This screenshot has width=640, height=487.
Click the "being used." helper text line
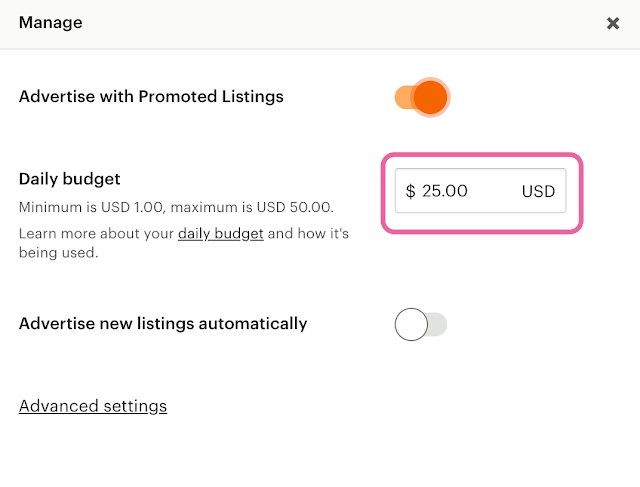coord(58,253)
